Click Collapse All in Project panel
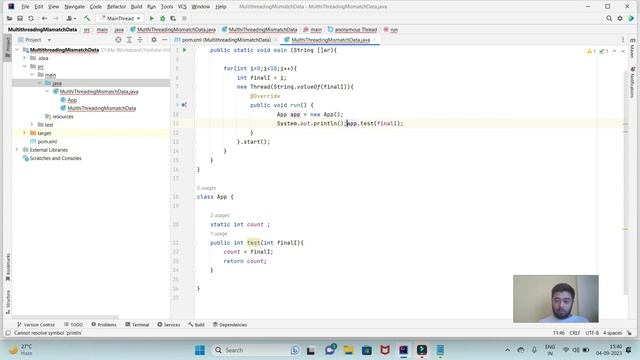 click(x=140, y=40)
